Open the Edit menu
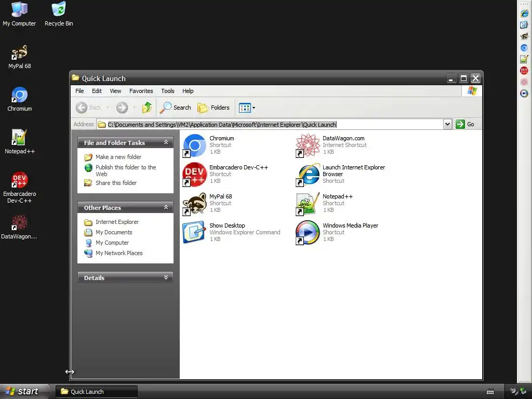The width and height of the screenshot is (532, 399). [97, 91]
